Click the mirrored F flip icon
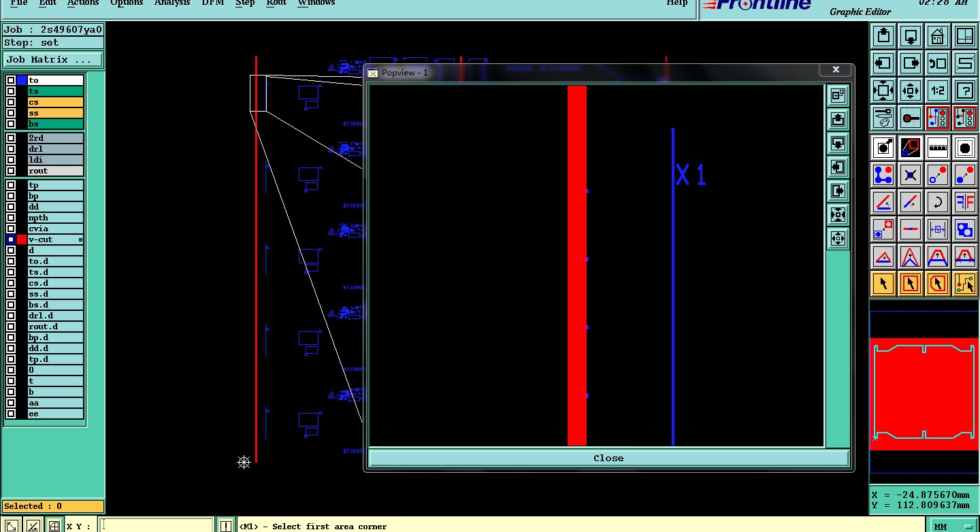Screen dimensions: 980x532 965,202
